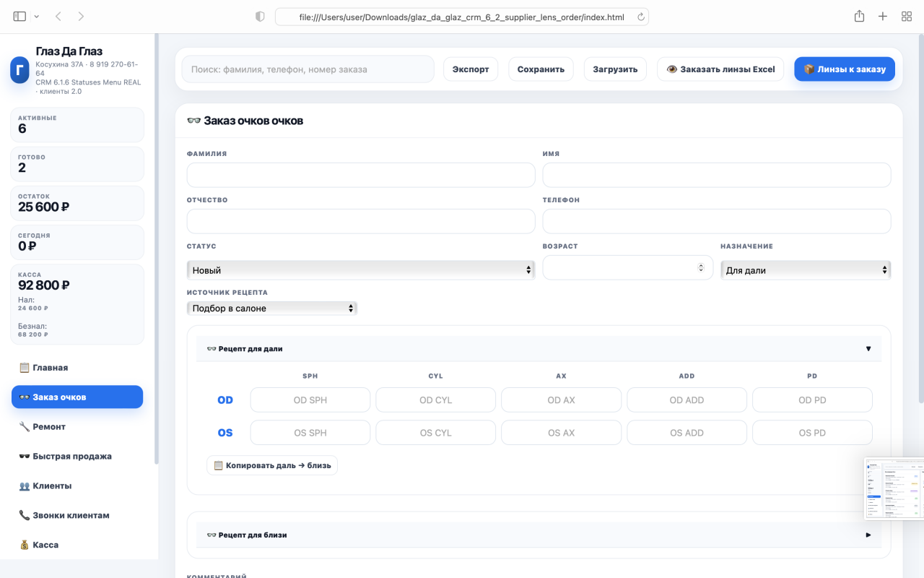Click the Заказать линзы Excel button
The width and height of the screenshot is (924, 578).
click(x=720, y=69)
